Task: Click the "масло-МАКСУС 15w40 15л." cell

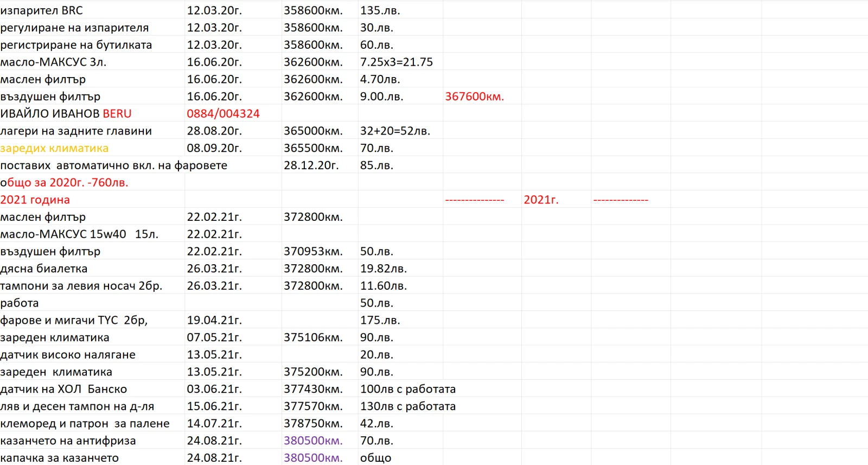Action: pos(79,234)
